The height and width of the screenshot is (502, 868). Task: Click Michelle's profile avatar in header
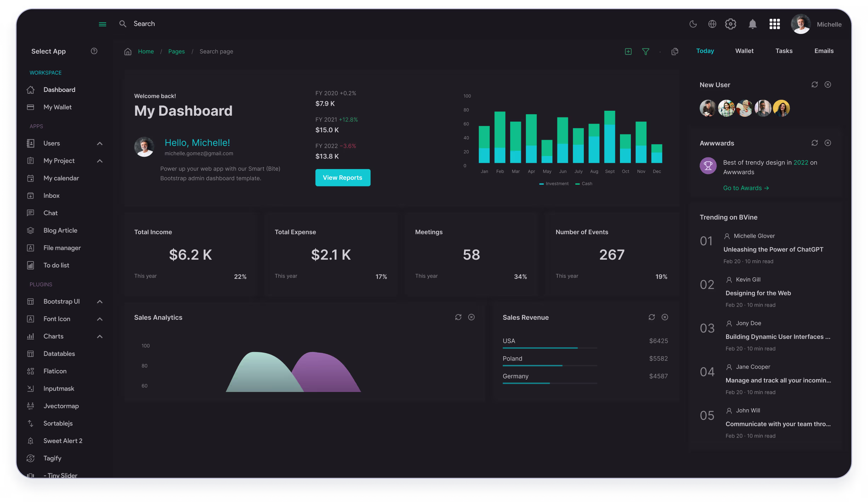(800, 24)
